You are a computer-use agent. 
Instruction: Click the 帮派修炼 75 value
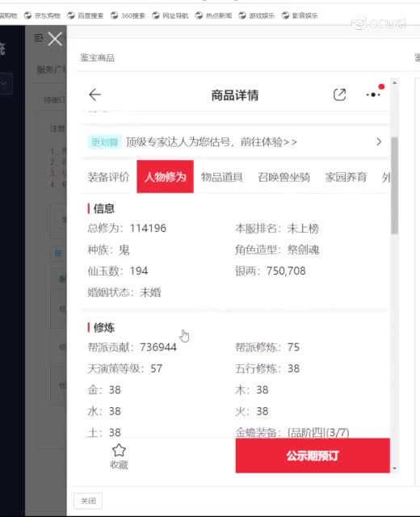[293, 347]
